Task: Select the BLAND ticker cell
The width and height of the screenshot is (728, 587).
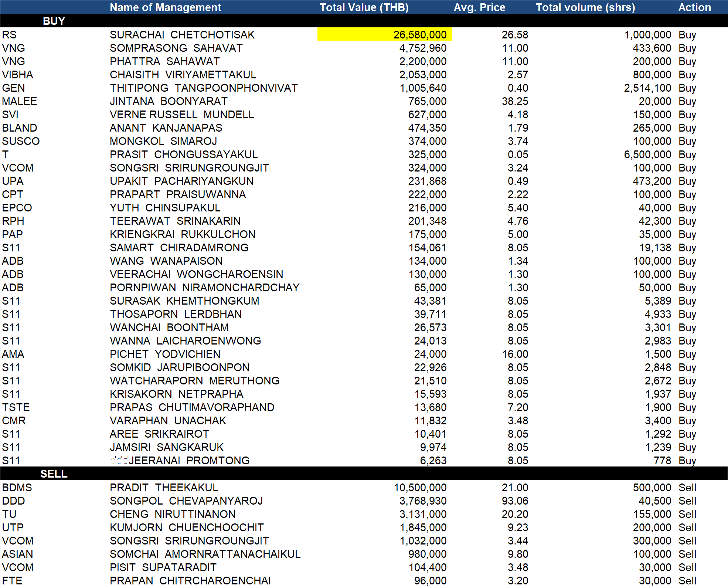Action: [x=19, y=128]
